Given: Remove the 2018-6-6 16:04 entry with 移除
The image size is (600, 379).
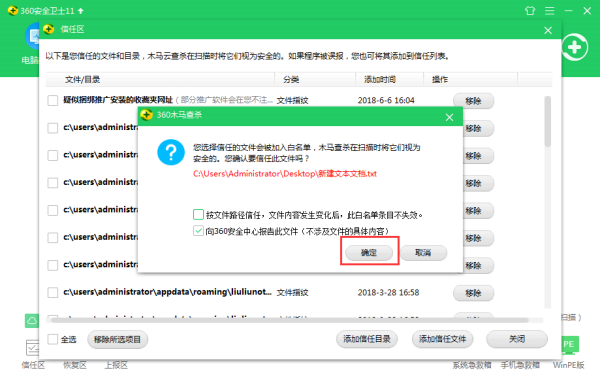Looking at the screenshot, I should coord(473,101).
